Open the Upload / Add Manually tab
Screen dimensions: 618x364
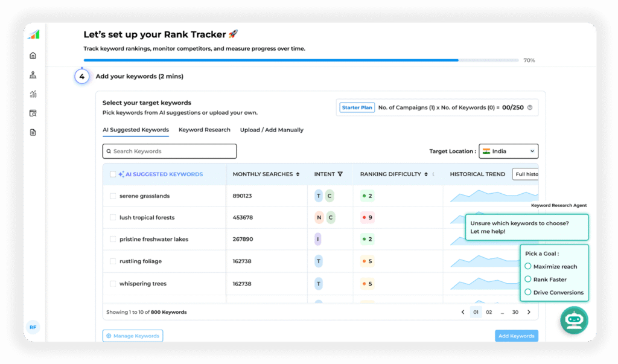pyautogui.click(x=272, y=130)
